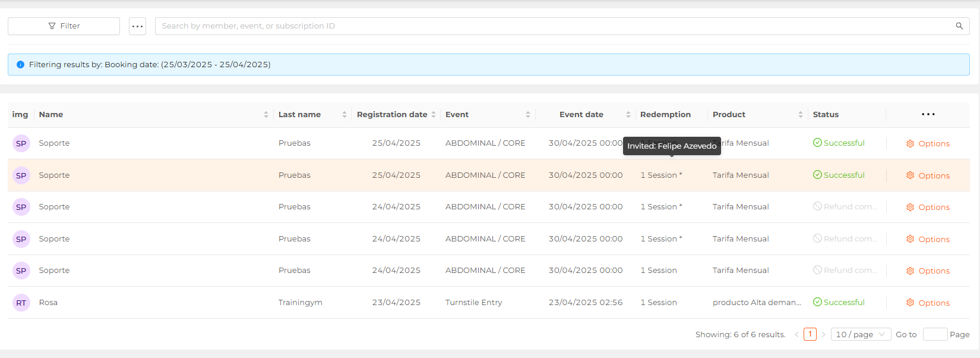Screen dimensions: 980x358
Task: Click ABDOMINAL / CORE in the highlighted row
Action: click(485, 175)
